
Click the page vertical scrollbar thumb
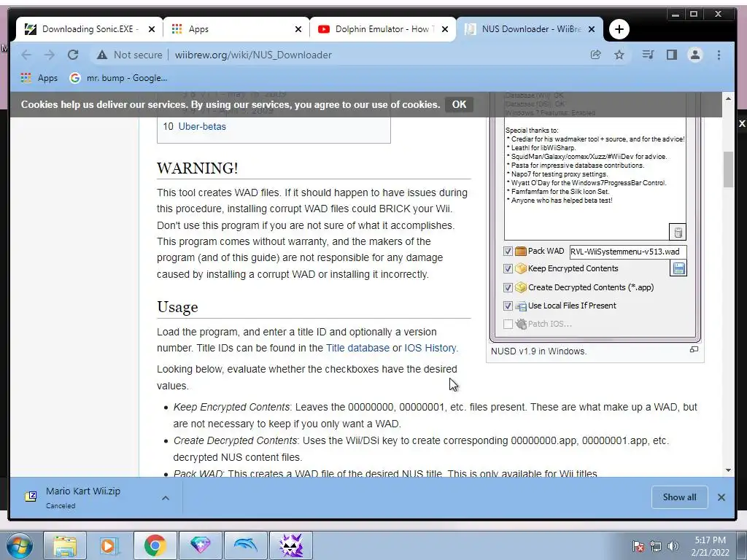(728, 169)
